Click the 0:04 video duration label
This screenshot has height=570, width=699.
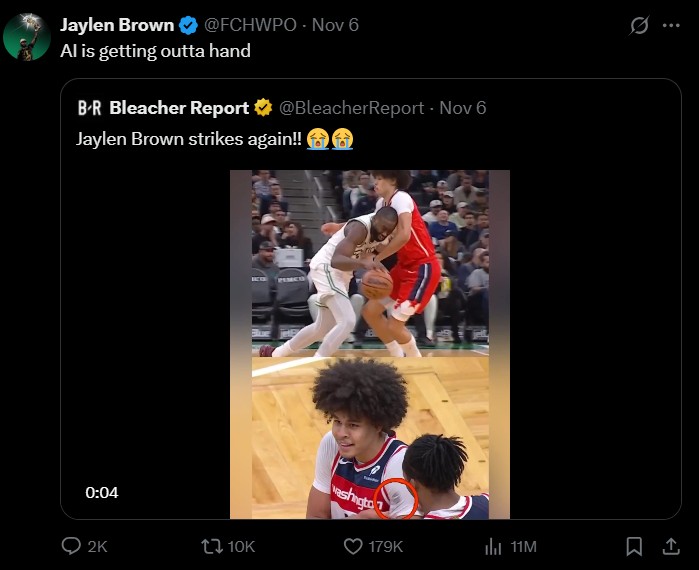point(102,492)
